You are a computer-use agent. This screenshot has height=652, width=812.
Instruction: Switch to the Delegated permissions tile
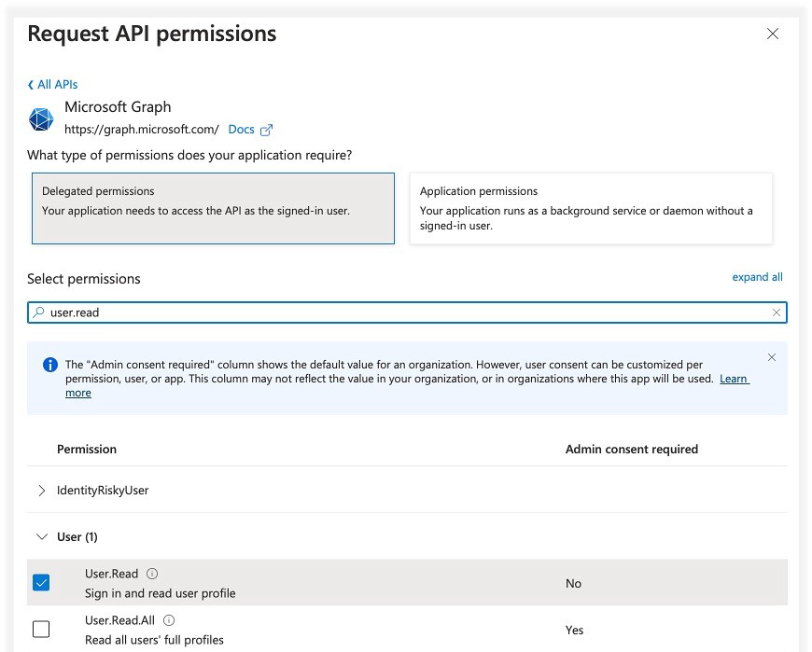click(213, 207)
